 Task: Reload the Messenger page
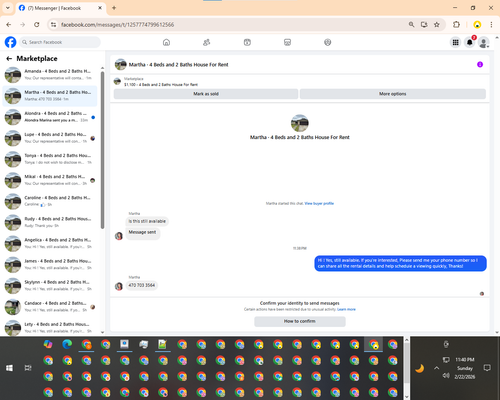[37, 25]
